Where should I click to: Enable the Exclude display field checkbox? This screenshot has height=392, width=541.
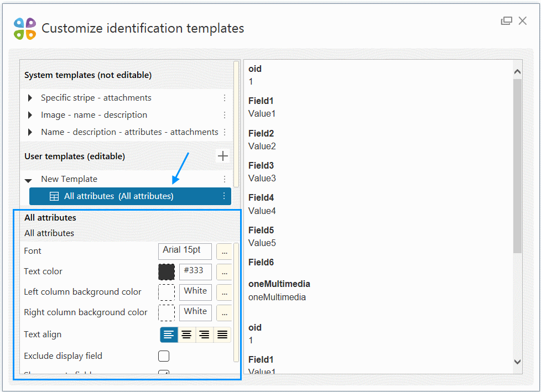coord(164,356)
